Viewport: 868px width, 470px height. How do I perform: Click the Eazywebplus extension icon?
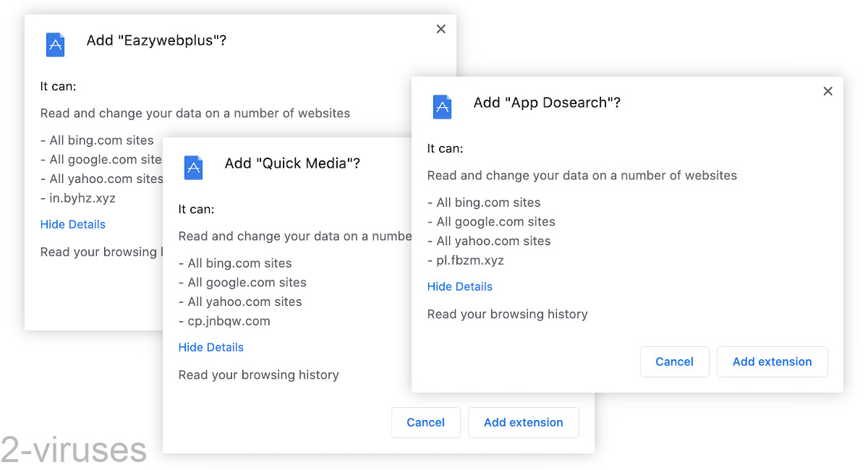[55, 44]
